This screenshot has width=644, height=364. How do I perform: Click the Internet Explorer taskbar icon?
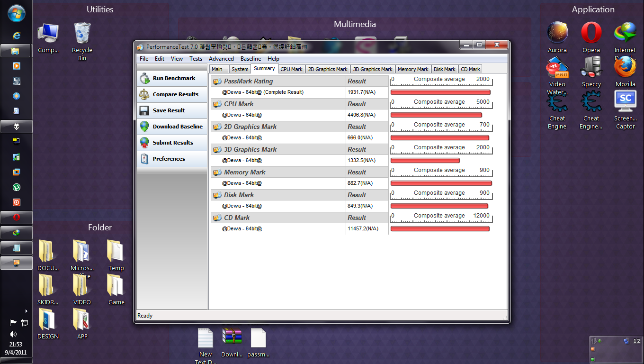(16, 36)
